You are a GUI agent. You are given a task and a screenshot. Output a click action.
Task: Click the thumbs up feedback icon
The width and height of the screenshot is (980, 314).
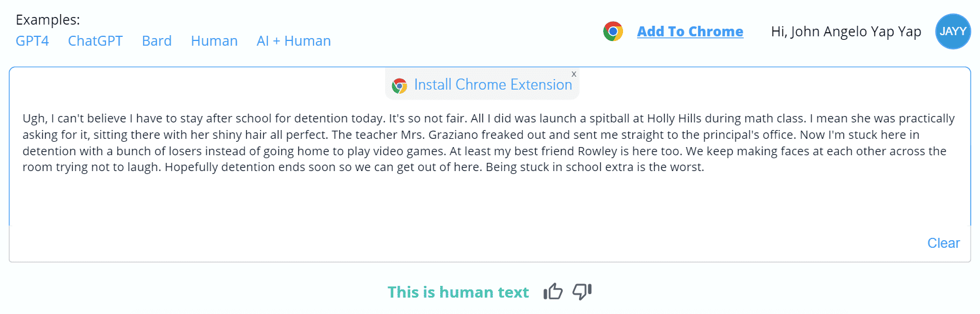click(553, 291)
